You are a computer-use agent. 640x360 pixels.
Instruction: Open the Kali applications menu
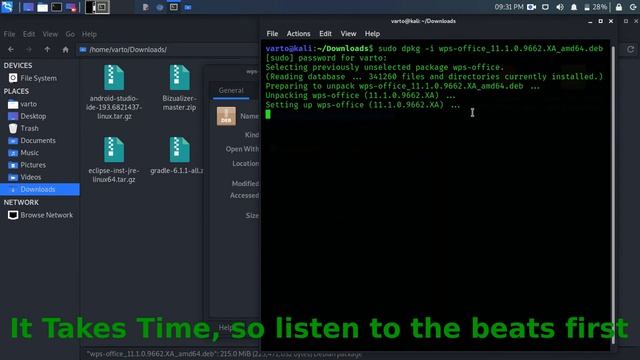[7, 7]
